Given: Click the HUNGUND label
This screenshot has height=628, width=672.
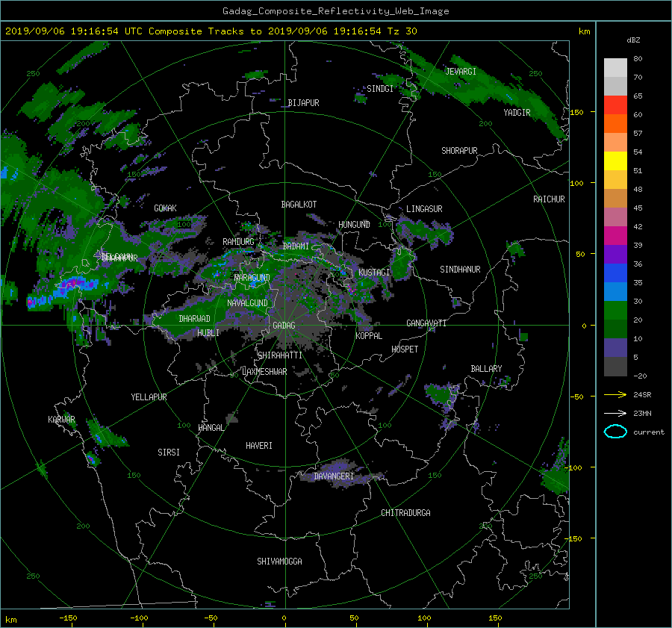Looking at the screenshot, I should (x=354, y=225).
